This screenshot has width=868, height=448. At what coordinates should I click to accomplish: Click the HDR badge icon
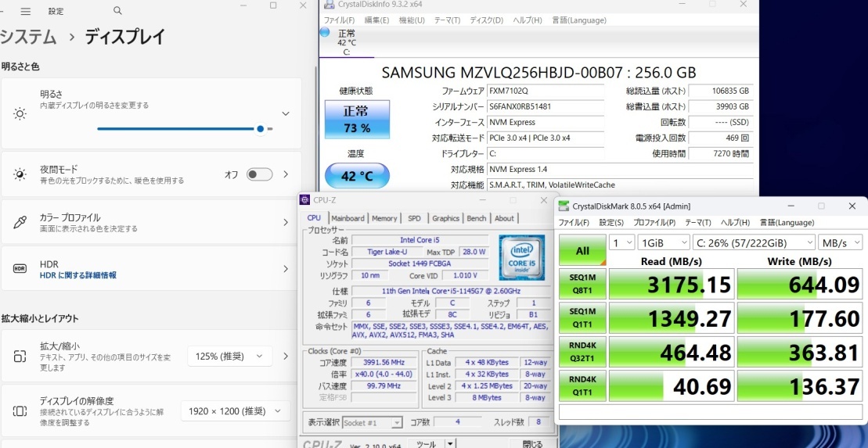[20, 269]
